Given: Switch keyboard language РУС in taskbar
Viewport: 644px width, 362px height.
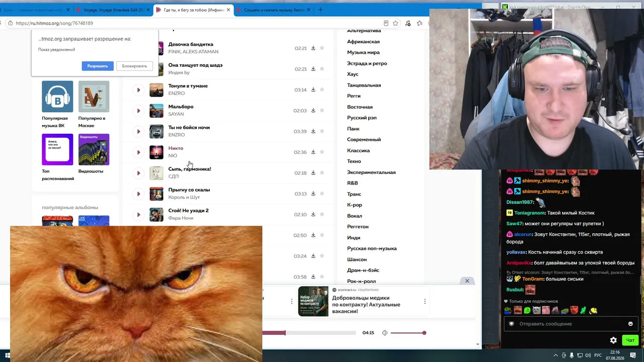Looking at the screenshot, I should coord(598,355).
